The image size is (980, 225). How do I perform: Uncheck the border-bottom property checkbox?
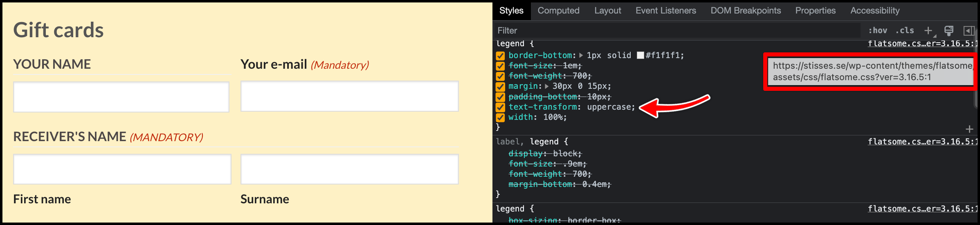pos(500,56)
